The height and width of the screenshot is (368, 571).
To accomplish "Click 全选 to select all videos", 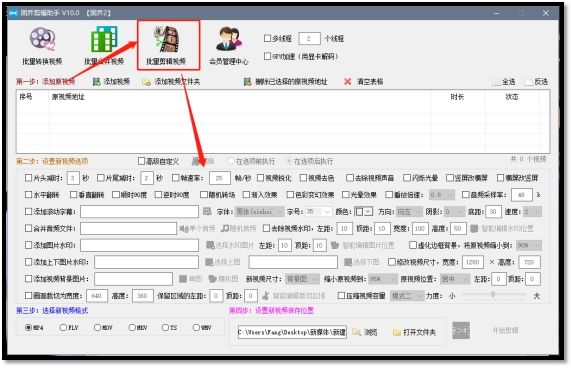I will click(504, 82).
